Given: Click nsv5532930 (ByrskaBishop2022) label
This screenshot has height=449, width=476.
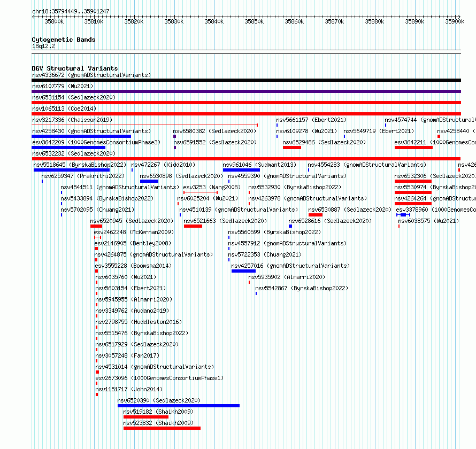Looking at the screenshot, I should (x=295, y=187).
